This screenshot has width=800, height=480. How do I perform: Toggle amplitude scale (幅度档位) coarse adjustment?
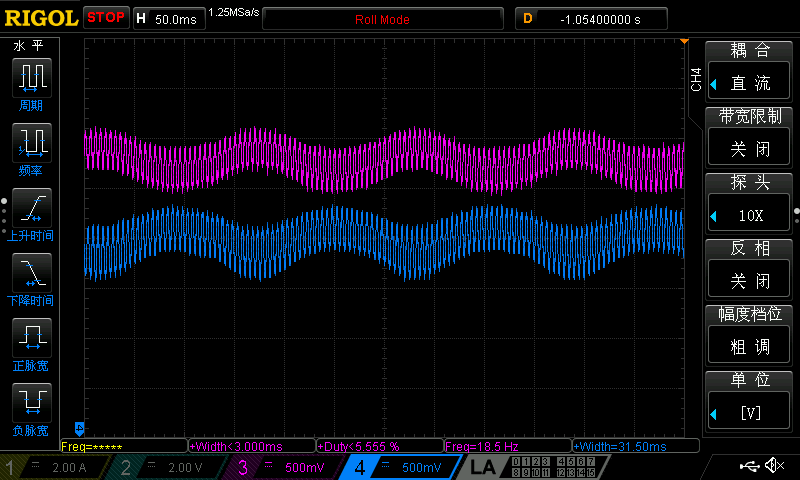pyautogui.click(x=750, y=346)
